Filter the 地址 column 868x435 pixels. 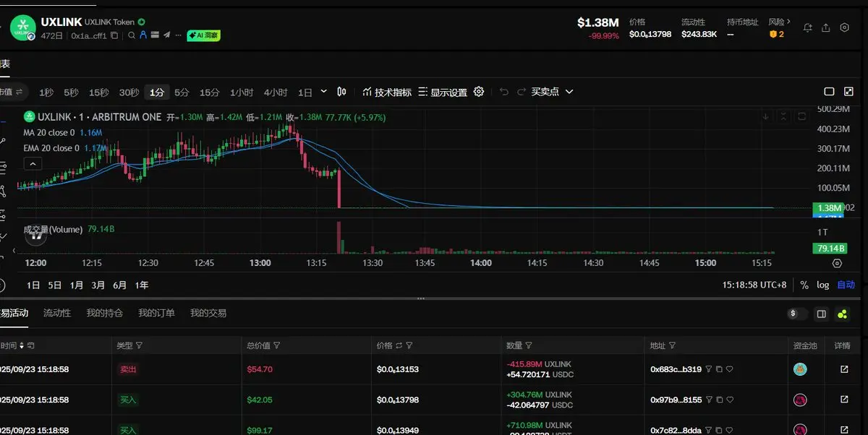coord(672,346)
